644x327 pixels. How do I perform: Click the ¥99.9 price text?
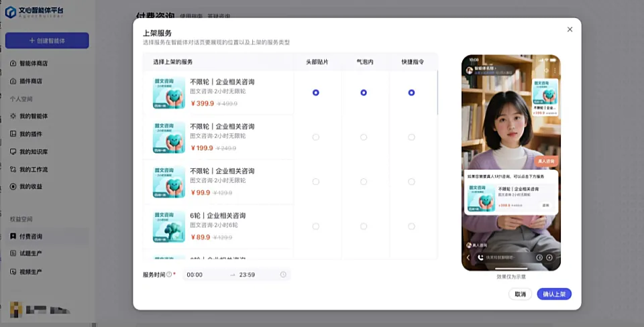[201, 192]
